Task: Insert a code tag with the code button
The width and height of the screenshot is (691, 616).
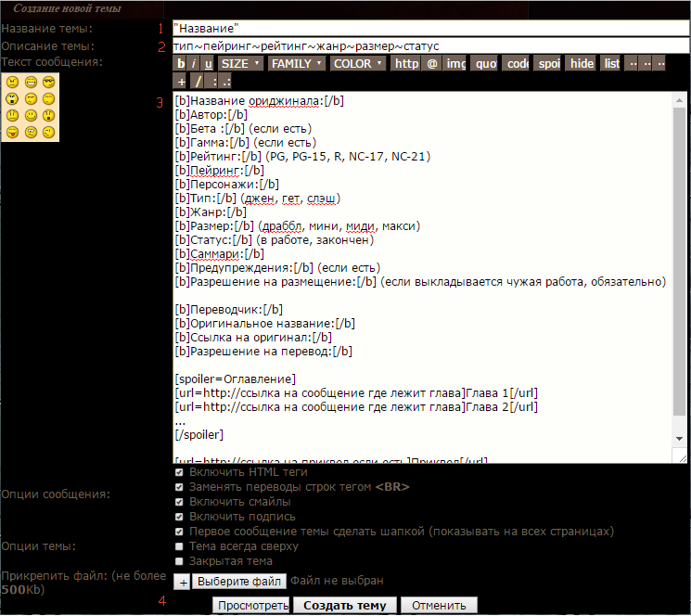Action: [x=518, y=64]
